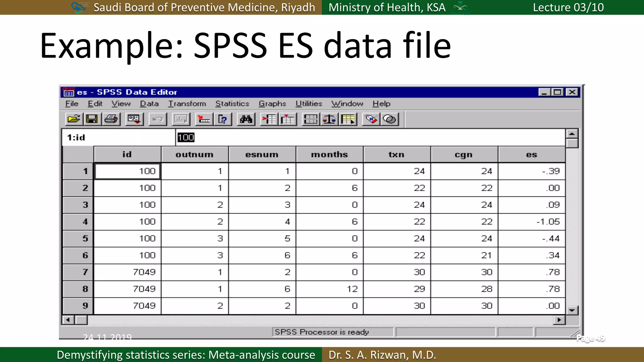Screen dimensions: 644x362
Task: Click the horizontal scrollbar right arrow
Action: point(559,320)
